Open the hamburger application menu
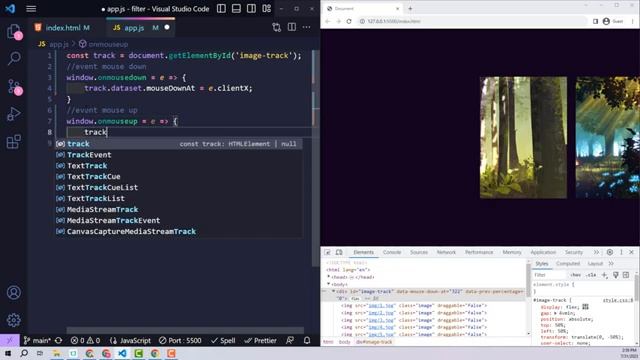640x360 pixels. coord(31,9)
